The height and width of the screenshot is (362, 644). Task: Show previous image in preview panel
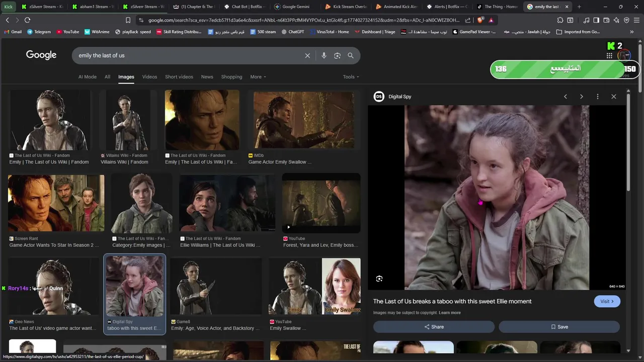(x=566, y=97)
